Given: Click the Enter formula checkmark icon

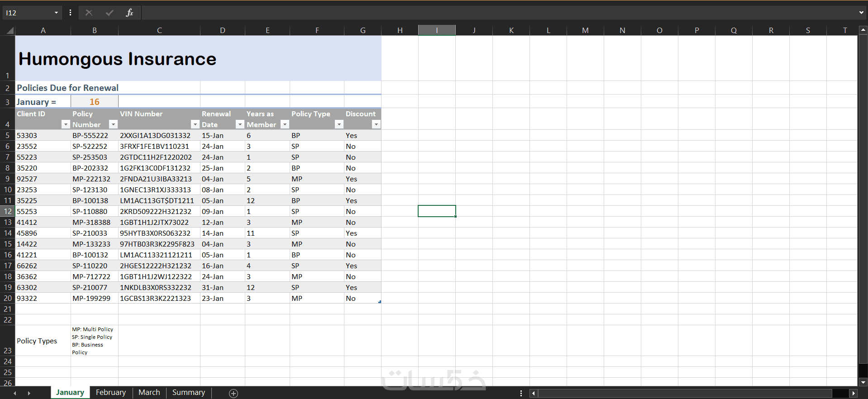Looking at the screenshot, I should [109, 13].
